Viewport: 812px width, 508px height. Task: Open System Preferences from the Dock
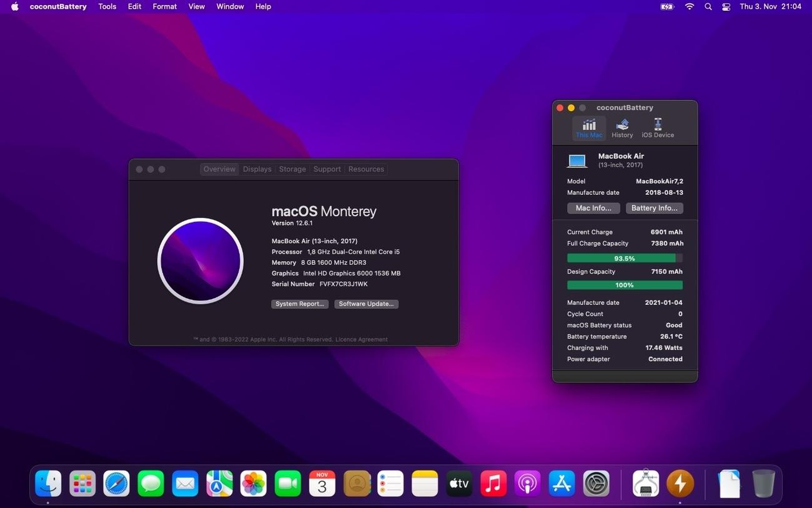pos(596,484)
